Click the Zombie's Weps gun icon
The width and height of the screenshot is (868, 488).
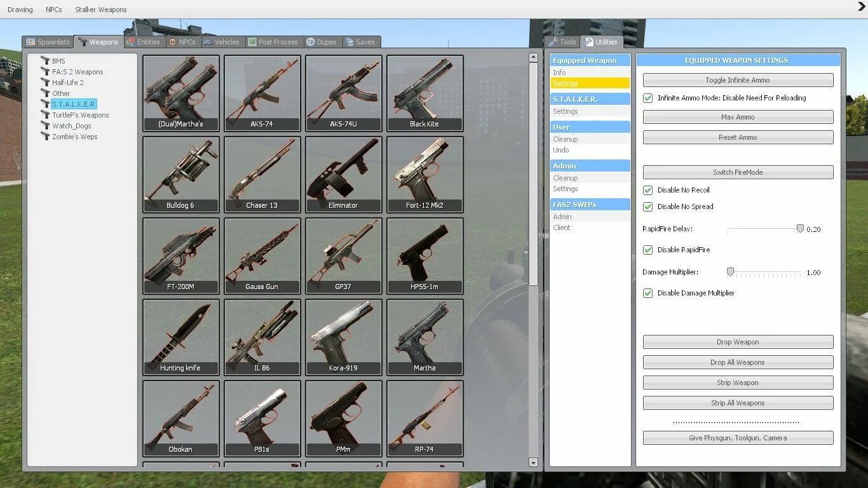[45, 136]
